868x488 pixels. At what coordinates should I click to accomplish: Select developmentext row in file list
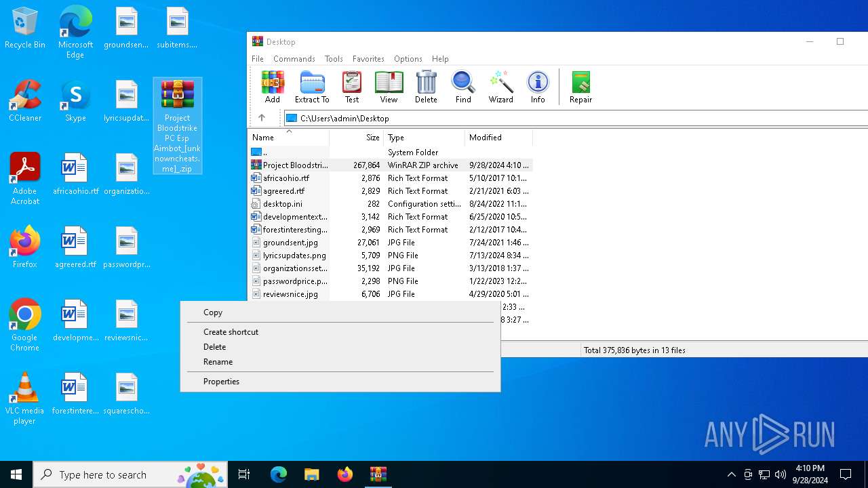tap(391, 217)
